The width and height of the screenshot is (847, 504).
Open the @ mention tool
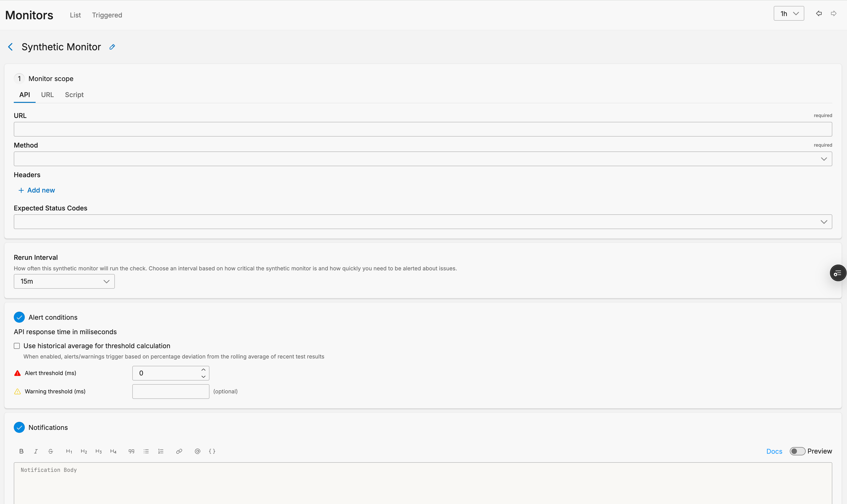(x=197, y=451)
